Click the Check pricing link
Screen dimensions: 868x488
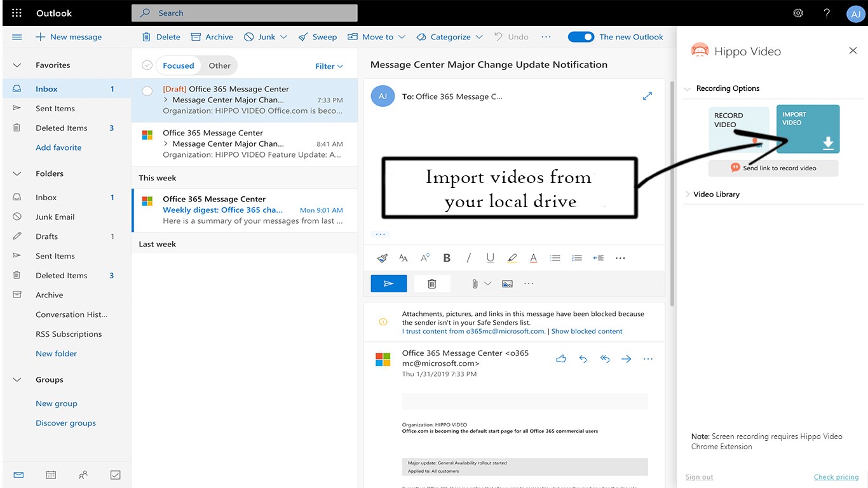(x=836, y=477)
